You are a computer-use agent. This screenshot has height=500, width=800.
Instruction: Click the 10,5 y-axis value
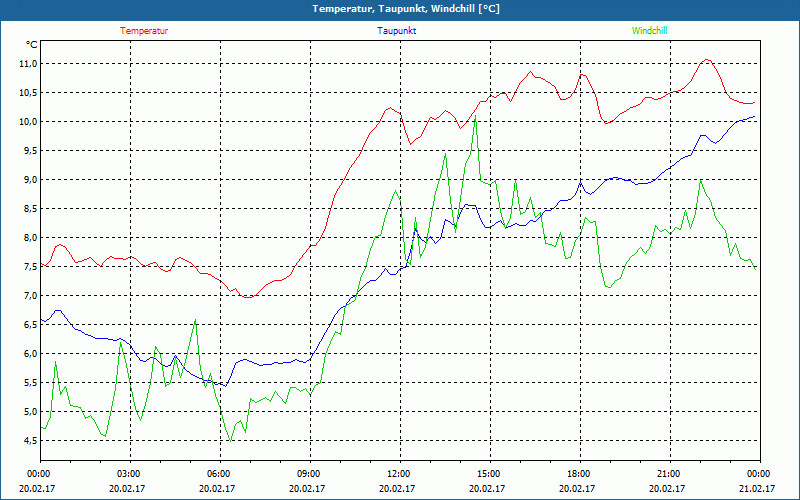point(29,93)
